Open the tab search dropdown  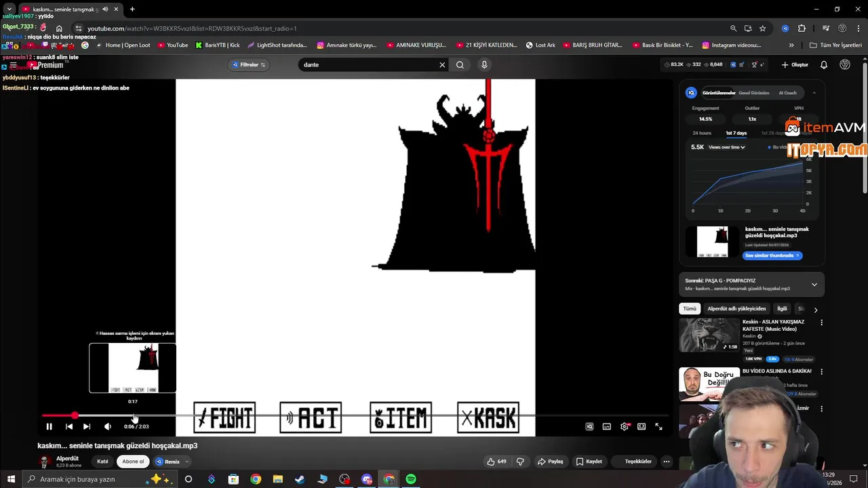9,9
